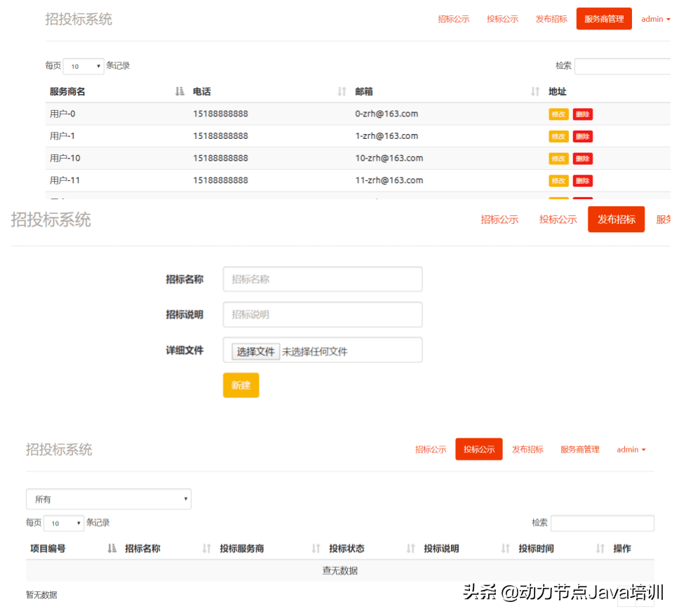Open the admin account dropdown menu

655,19
